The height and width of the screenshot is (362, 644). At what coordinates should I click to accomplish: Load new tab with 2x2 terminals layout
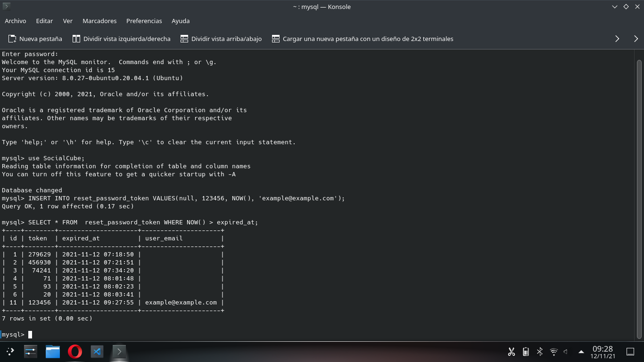click(x=363, y=39)
